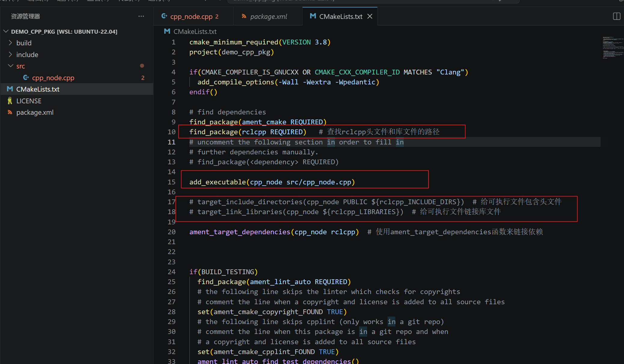Screen dimensions: 624x364
Task: Click the LICENSE file key icon
Action: 10,101
